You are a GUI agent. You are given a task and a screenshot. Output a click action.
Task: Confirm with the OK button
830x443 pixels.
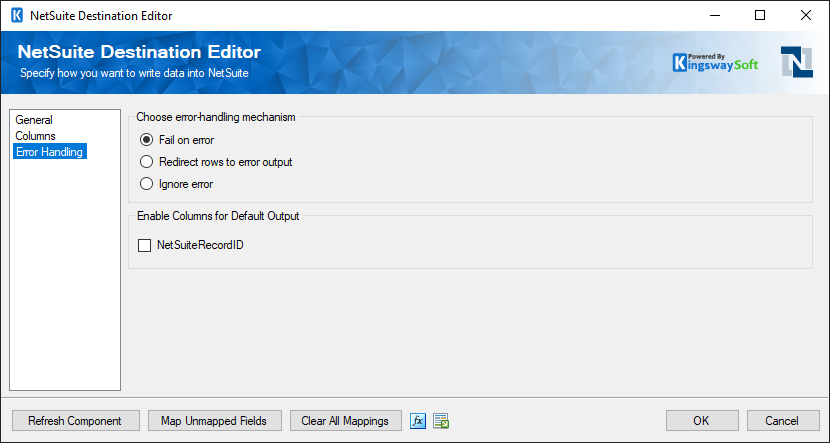(x=702, y=421)
